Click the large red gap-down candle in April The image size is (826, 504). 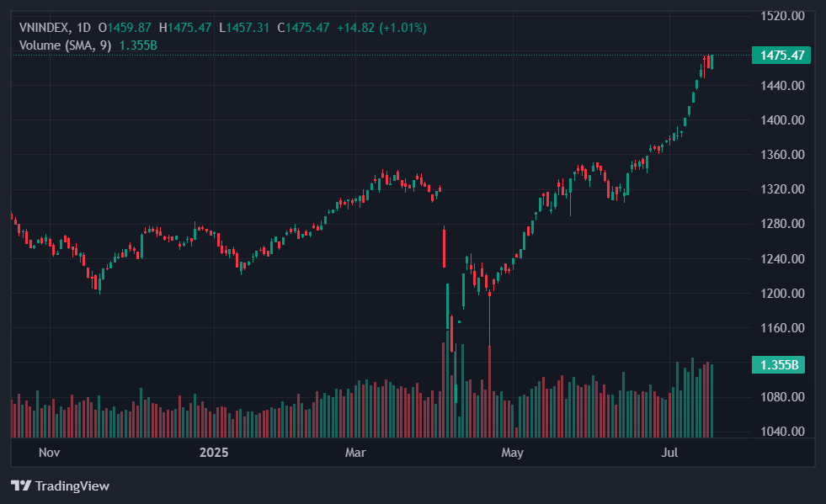click(444, 247)
